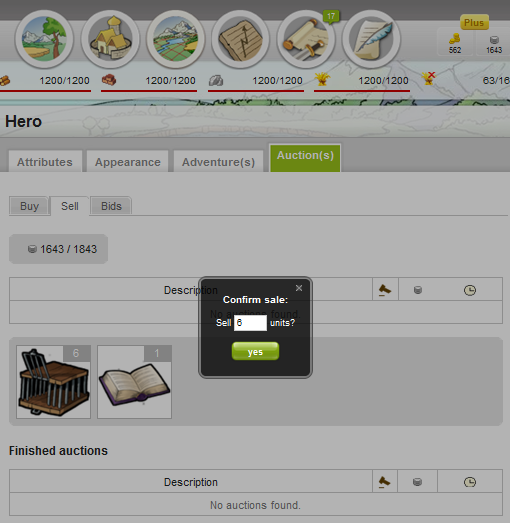Select the cage item with 6 units

[x=53, y=382]
